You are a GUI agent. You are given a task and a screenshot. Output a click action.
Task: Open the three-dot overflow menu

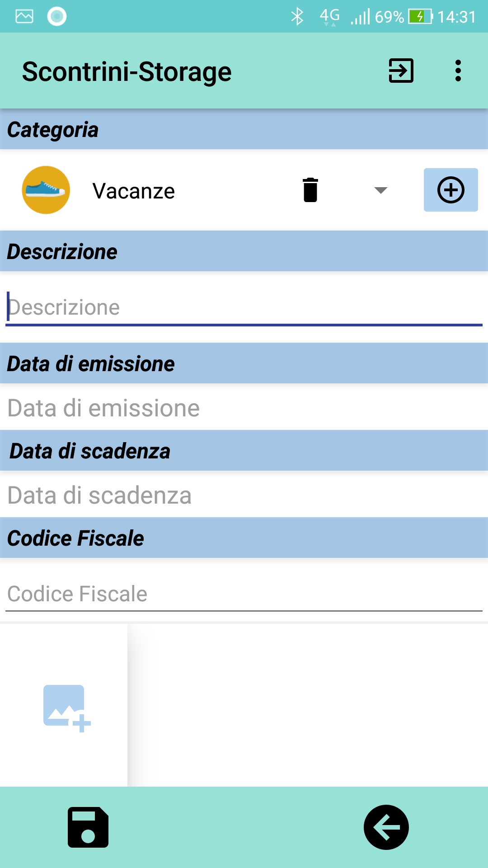(458, 71)
